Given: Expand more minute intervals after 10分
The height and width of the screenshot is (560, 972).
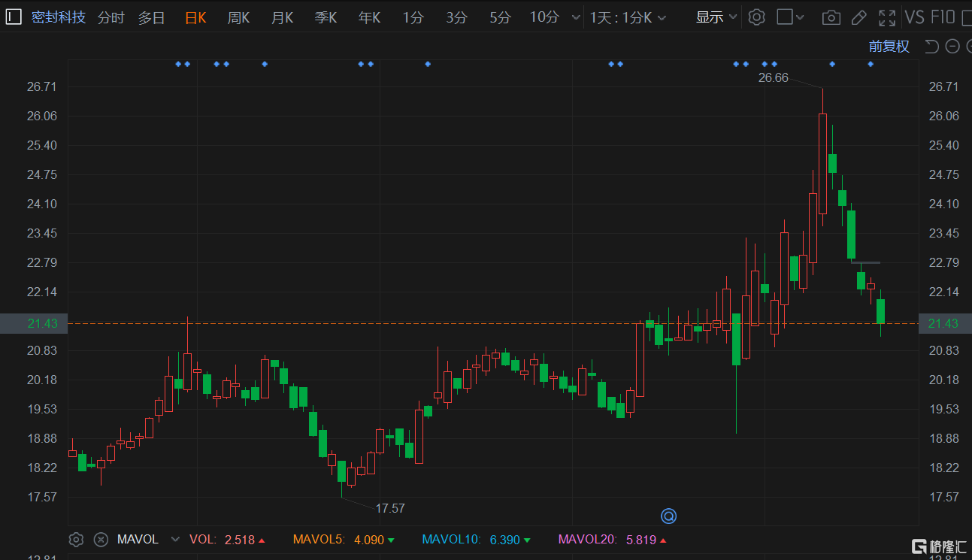Looking at the screenshot, I should (x=576, y=17).
